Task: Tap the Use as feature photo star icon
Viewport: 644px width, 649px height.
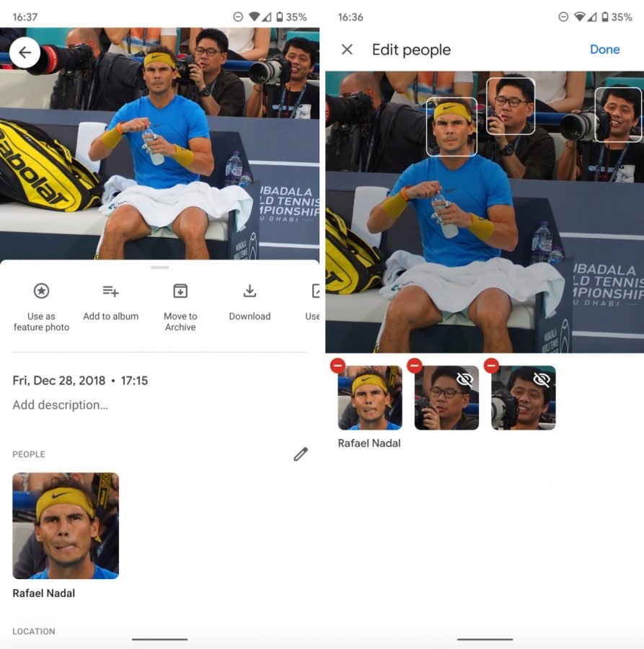Action: [x=41, y=291]
